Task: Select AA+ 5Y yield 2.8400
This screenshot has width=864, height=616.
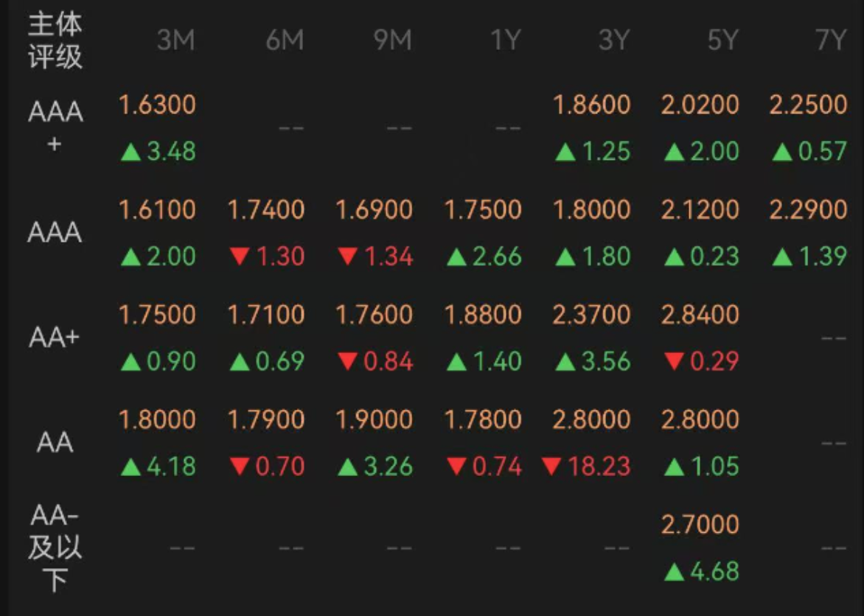Action: coord(700,315)
